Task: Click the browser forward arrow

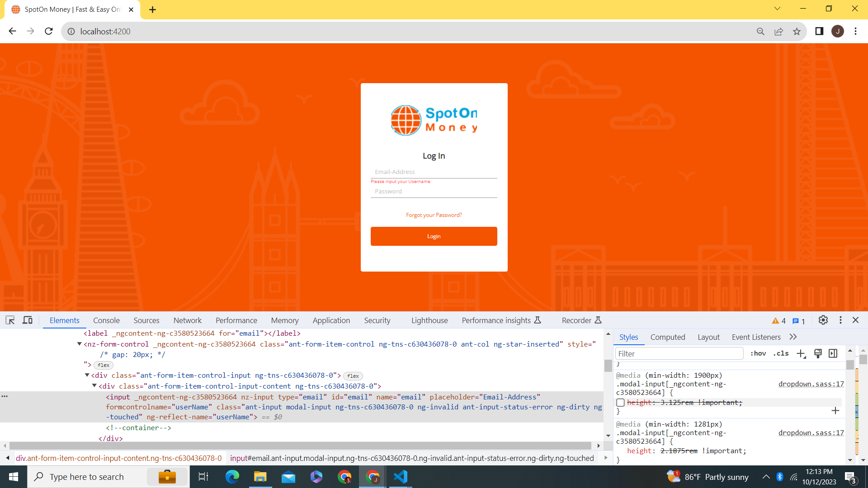Action: [x=30, y=31]
